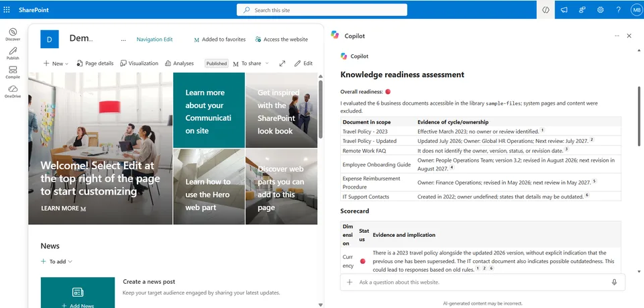644x308 pixels.
Task: Click the Copilot panel more options ellipsis
Action: click(x=616, y=36)
